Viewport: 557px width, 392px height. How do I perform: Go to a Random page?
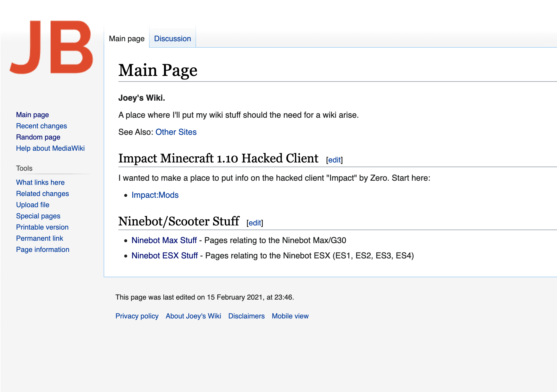click(x=38, y=137)
